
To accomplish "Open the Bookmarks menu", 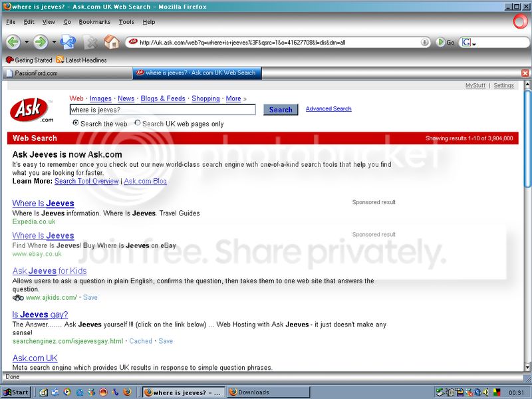I will 94,22.
